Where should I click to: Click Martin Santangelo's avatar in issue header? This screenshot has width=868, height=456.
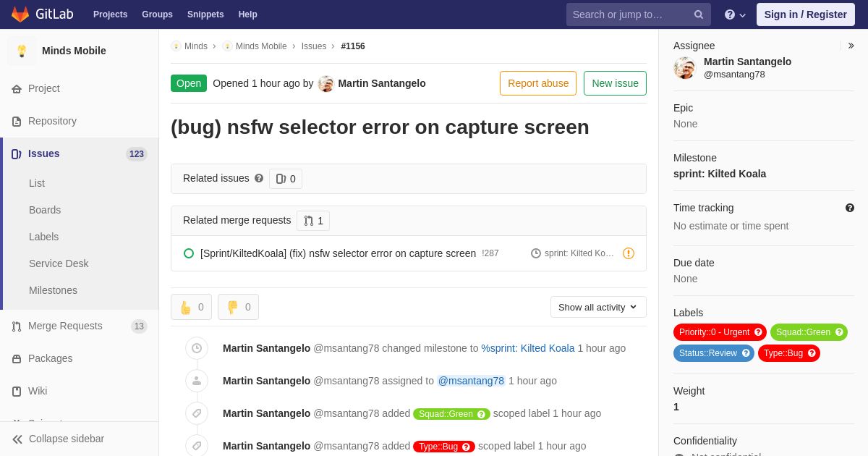(326, 83)
